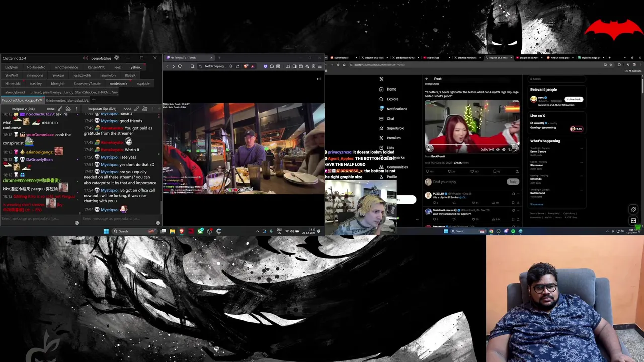Click pencil icon in PeeguuTV chat header
The width and height of the screenshot is (644, 362).
coord(60,109)
